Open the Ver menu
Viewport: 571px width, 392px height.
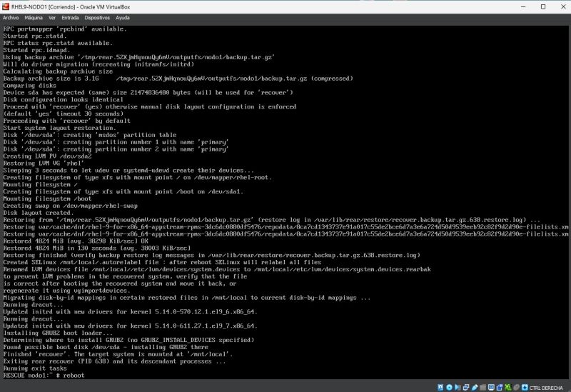(52, 17)
